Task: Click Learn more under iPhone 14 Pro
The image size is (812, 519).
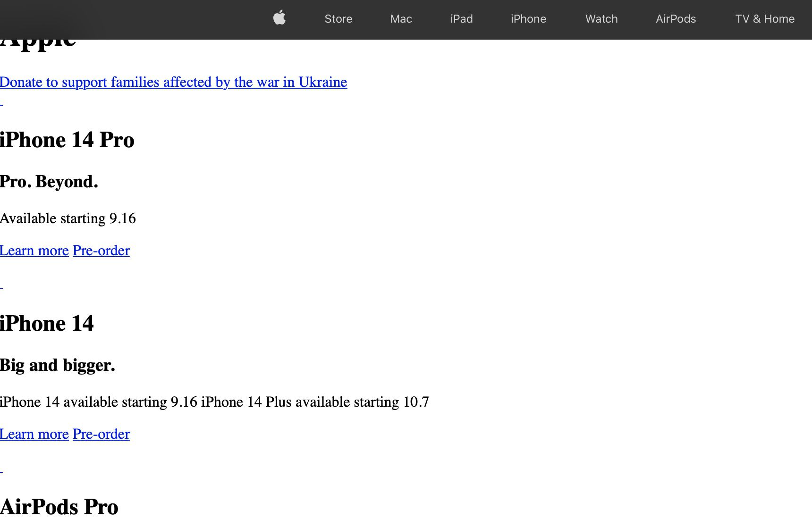Action: (34, 251)
